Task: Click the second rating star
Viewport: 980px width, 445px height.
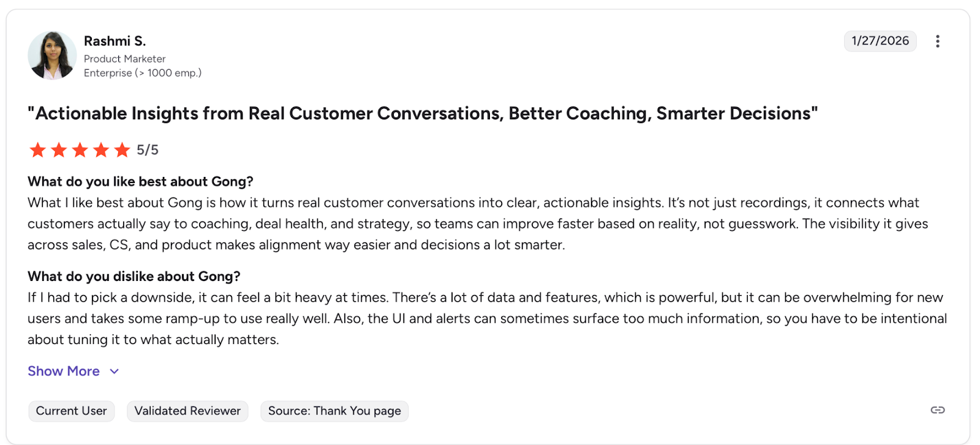Action: coord(59,150)
